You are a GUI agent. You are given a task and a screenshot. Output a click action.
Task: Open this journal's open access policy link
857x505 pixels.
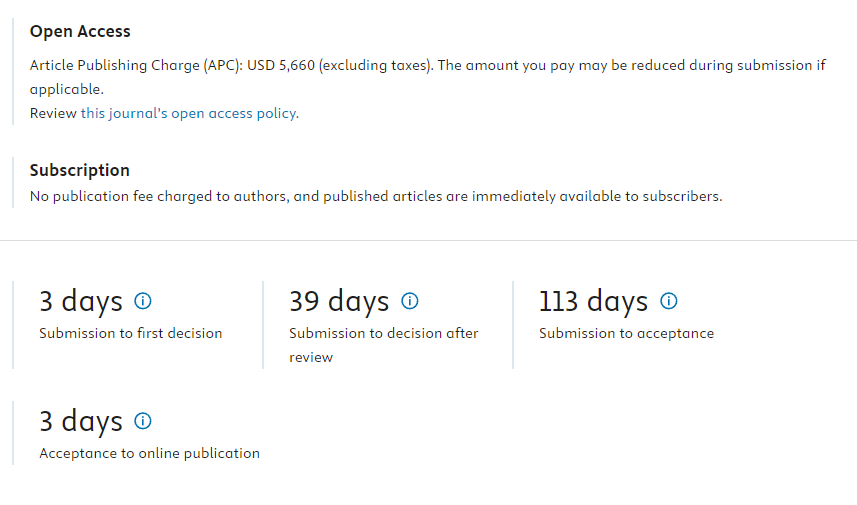190,113
